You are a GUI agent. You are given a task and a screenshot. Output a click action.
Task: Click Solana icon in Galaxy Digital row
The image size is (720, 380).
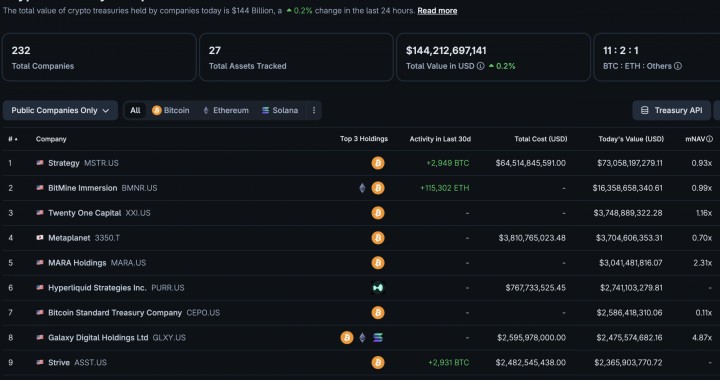point(377,338)
